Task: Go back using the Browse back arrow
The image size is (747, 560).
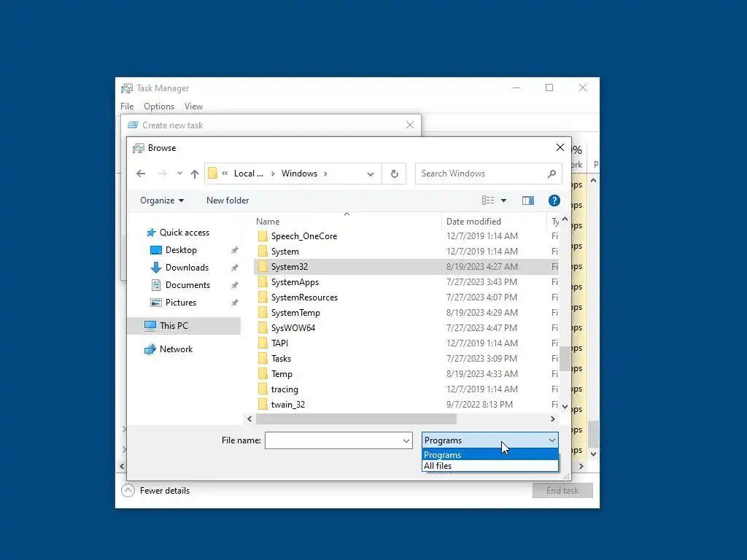Action: pos(141,174)
